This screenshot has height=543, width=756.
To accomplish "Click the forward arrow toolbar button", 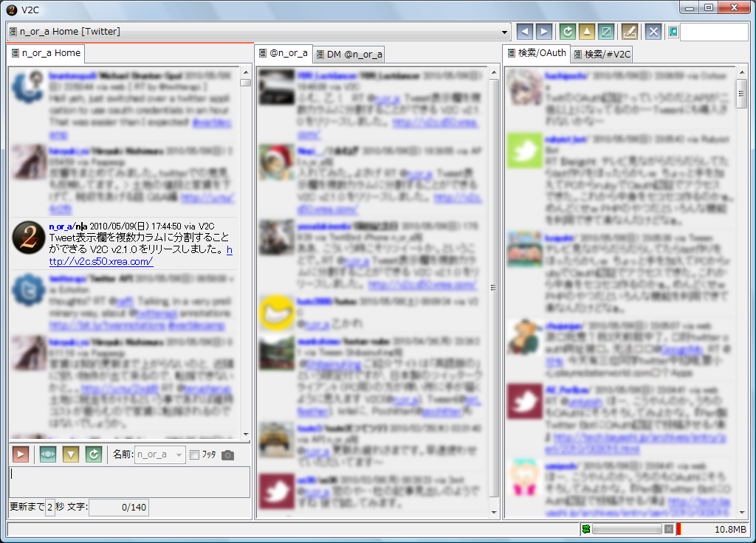I will (x=544, y=31).
